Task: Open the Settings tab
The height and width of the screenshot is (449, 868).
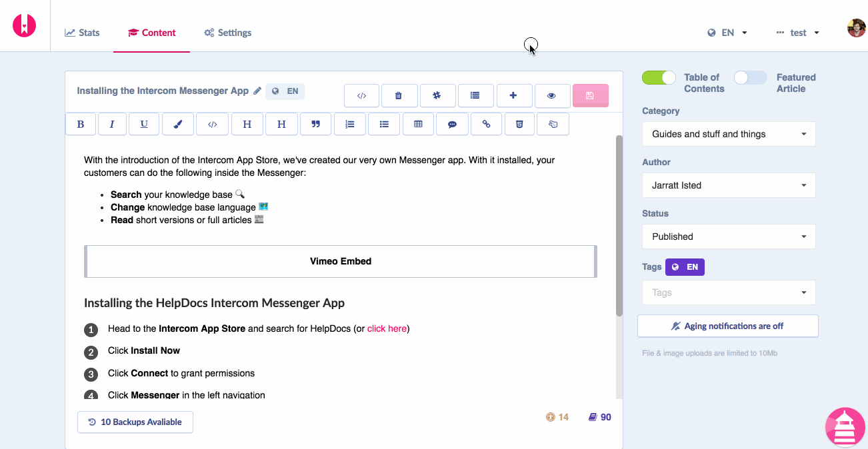Action: [x=227, y=33]
